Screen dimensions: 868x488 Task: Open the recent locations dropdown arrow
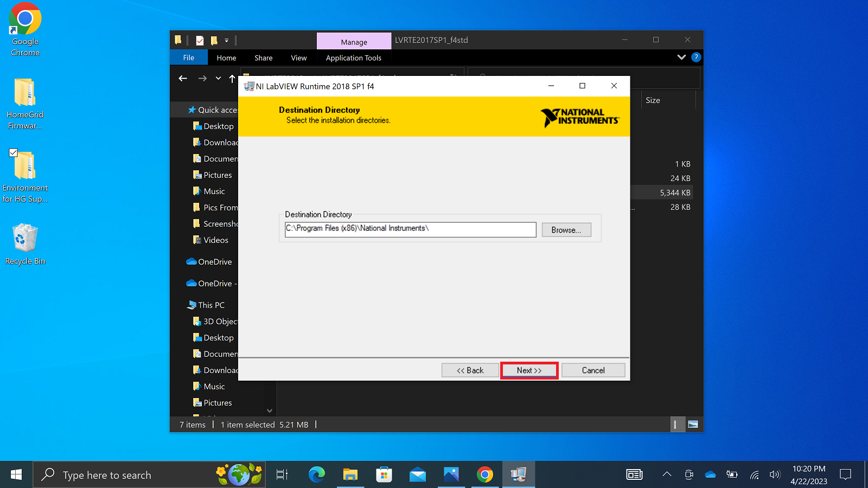click(218, 79)
